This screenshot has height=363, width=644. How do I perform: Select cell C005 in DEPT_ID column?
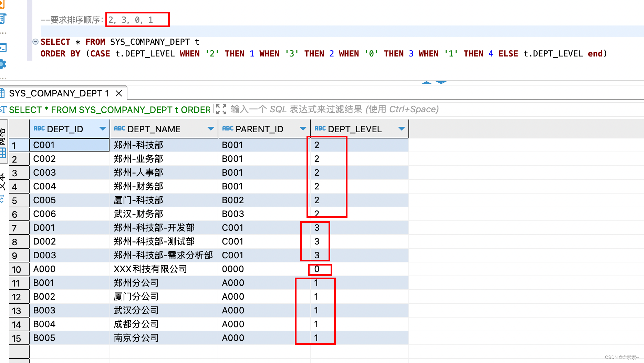70,200
